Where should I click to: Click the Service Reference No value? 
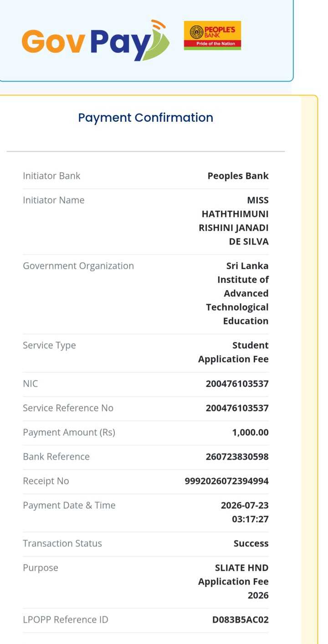(x=237, y=408)
